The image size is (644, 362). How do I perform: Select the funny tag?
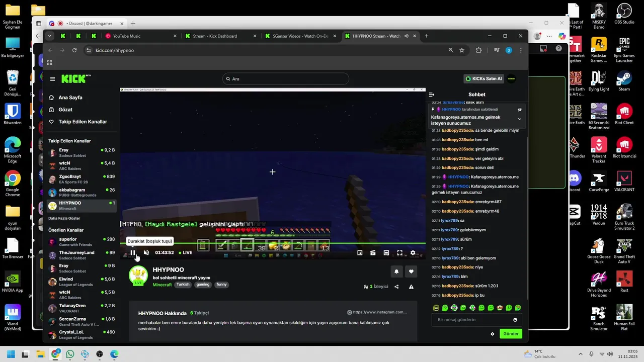click(x=221, y=285)
